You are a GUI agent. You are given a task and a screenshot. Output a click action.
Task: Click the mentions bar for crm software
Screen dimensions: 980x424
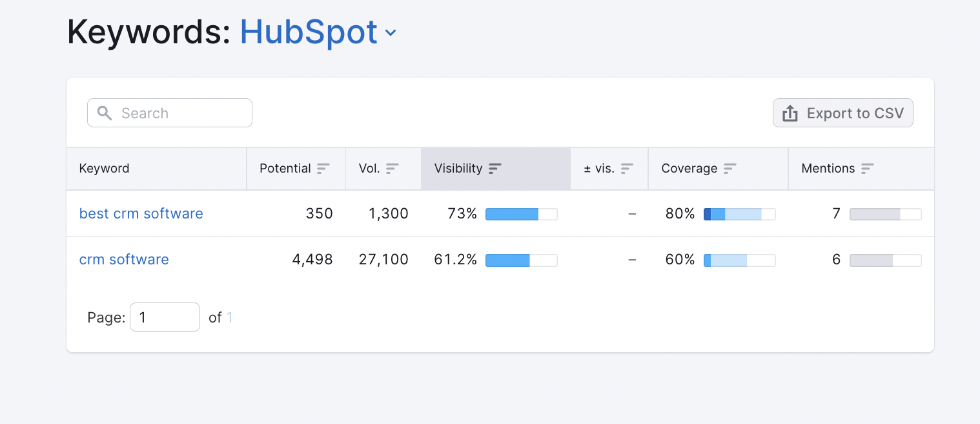[885, 260]
